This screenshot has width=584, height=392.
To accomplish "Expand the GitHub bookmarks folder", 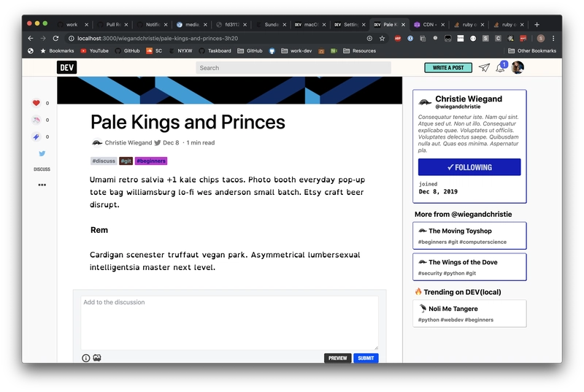I will click(250, 50).
